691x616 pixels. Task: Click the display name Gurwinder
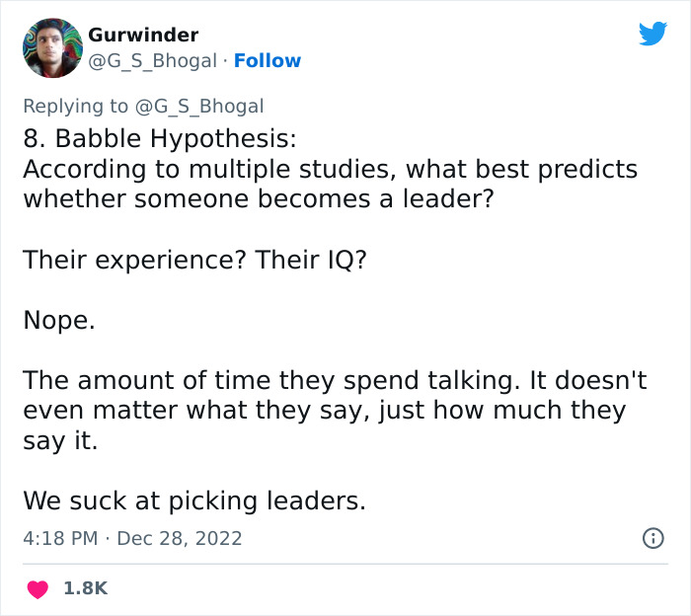[x=143, y=35]
